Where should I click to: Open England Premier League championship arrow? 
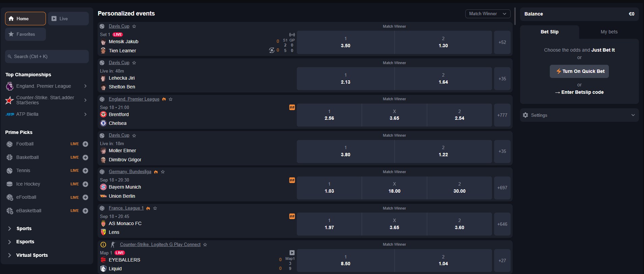pyautogui.click(x=85, y=86)
